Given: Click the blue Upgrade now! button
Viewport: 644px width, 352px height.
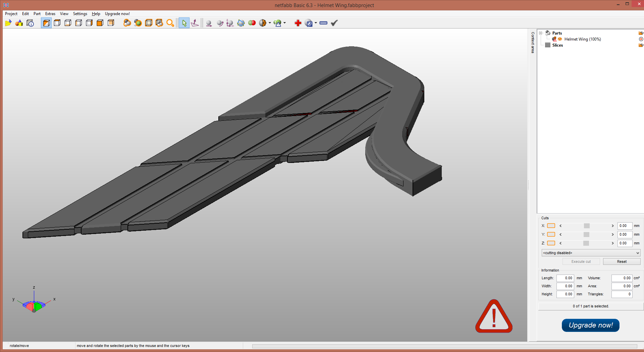Looking at the screenshot, I should click(590, 325).
